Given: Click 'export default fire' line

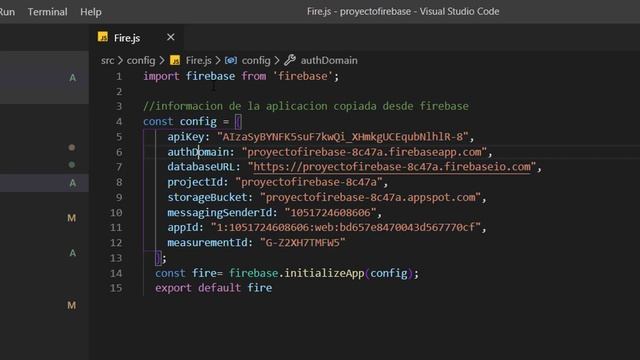Looking at the screenshot, I should pyautogui.click(x=213, y=288).
